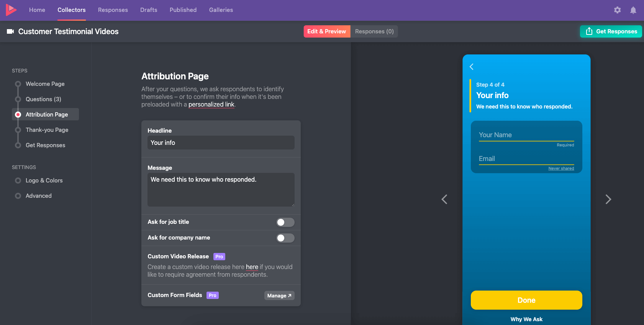Viewport: 644px width, 325px height.
Task: Open Logo & Colors settings
Action: [44, 181]
